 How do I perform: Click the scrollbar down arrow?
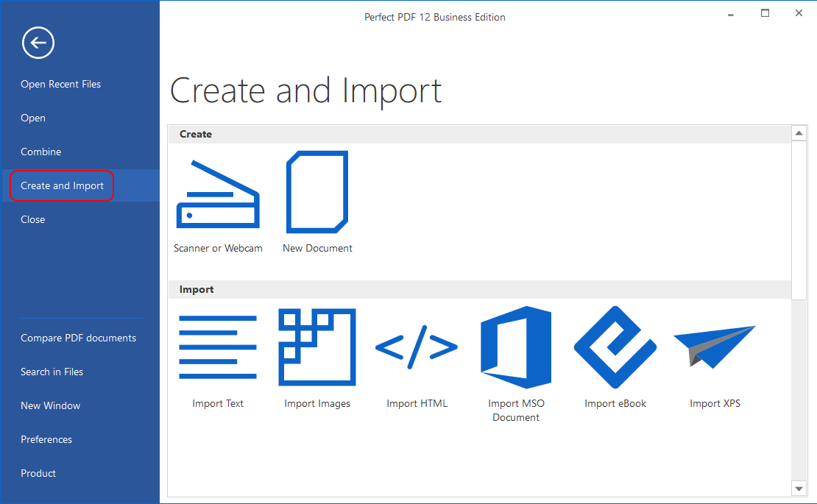click(799, 489)
